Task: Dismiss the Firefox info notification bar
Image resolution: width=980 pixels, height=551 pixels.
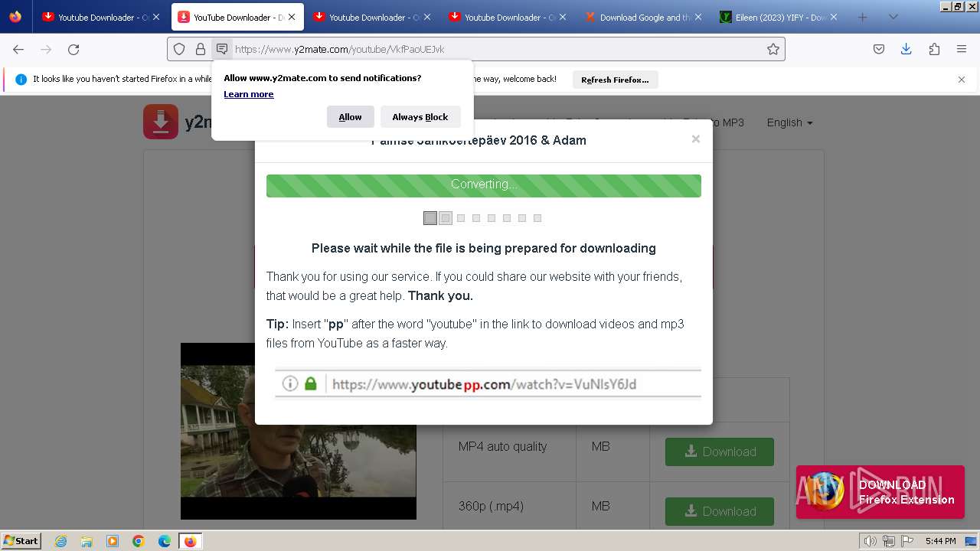Action: [x=962, y=80]
